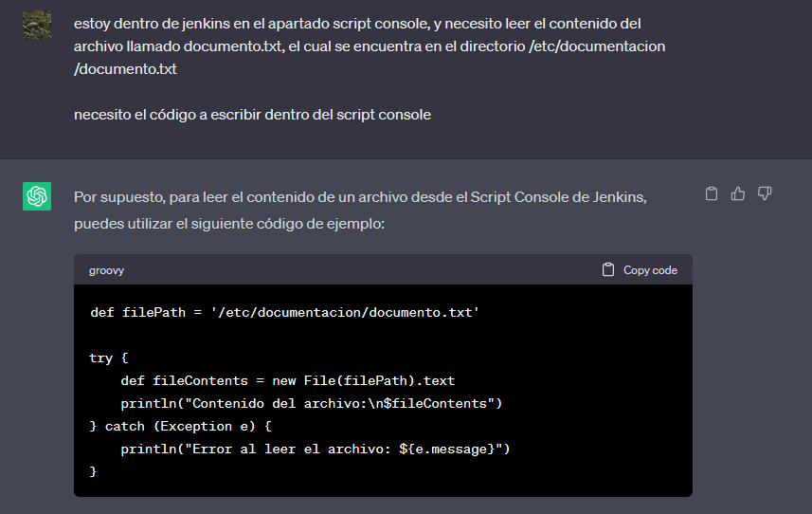The width and height of the screenshot is (812, 514).
Task: Click the Error al leer println line
Action: tap(316, 450)
